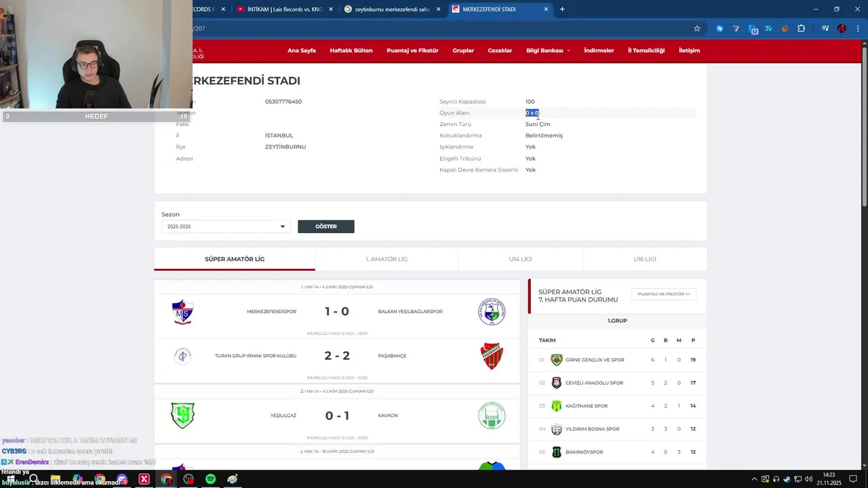Click the Balkan Yeşilbağlarspor team logo
Screen dimensions: 868x488
[492, 312]
